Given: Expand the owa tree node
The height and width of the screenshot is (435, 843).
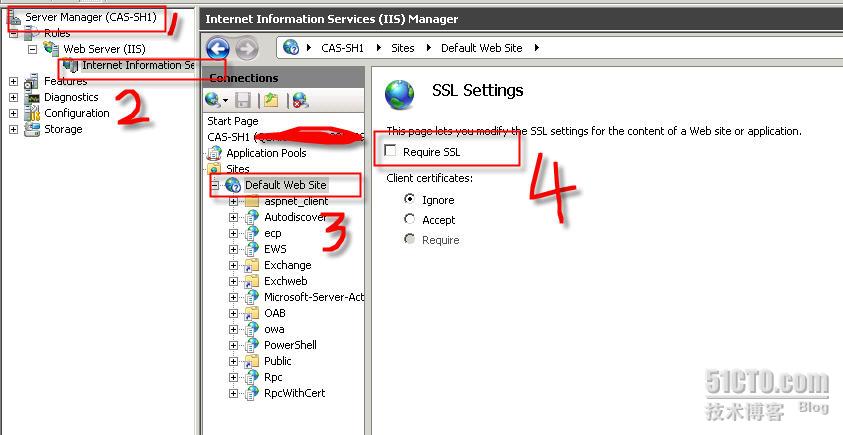Looking at the screenshot, I should pos(233,330).
